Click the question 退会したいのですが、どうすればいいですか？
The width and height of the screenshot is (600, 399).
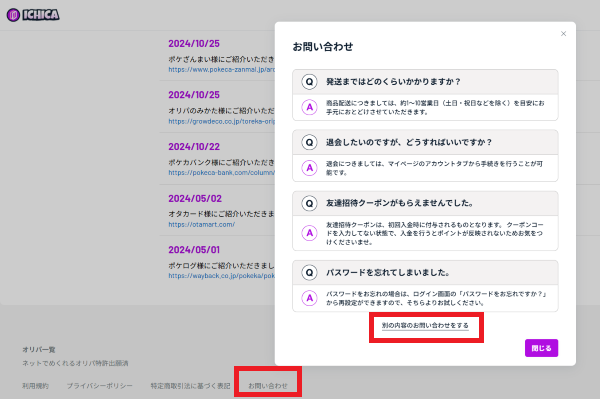pyautogui.click(x=409, y=142)
